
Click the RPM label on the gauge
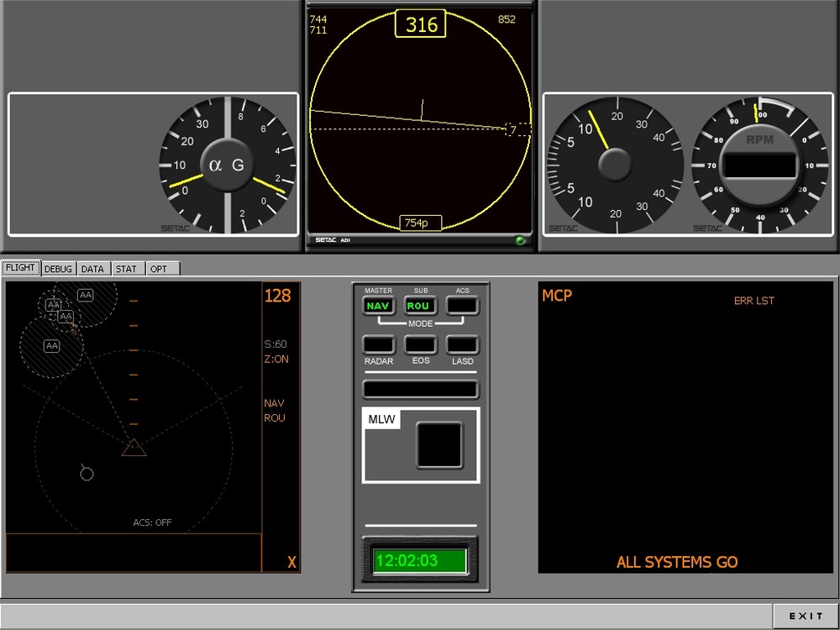[x=759, y=139]
